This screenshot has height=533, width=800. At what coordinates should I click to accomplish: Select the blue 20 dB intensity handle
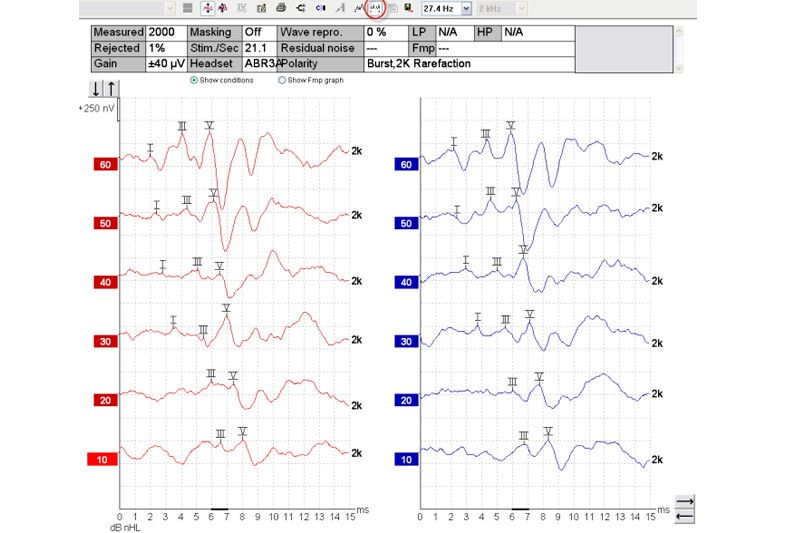click(406, 401)
